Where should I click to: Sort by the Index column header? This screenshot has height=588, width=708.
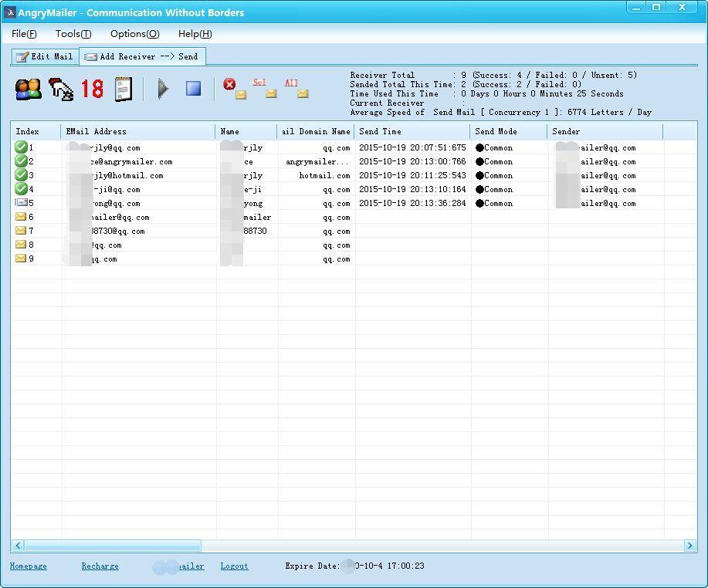tap(36, 131)
